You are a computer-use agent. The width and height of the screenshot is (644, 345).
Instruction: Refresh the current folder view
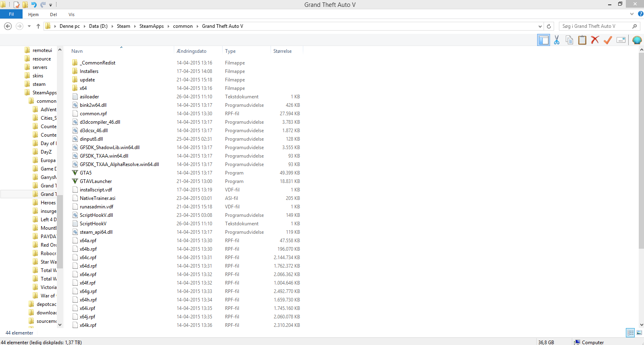[x=549, y=26]
